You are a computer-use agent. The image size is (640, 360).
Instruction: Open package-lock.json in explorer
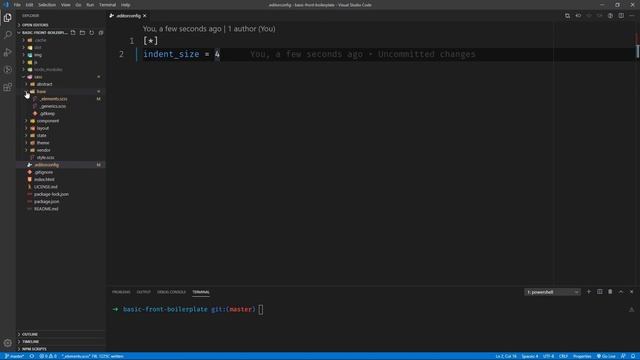[x=61, y=194]
